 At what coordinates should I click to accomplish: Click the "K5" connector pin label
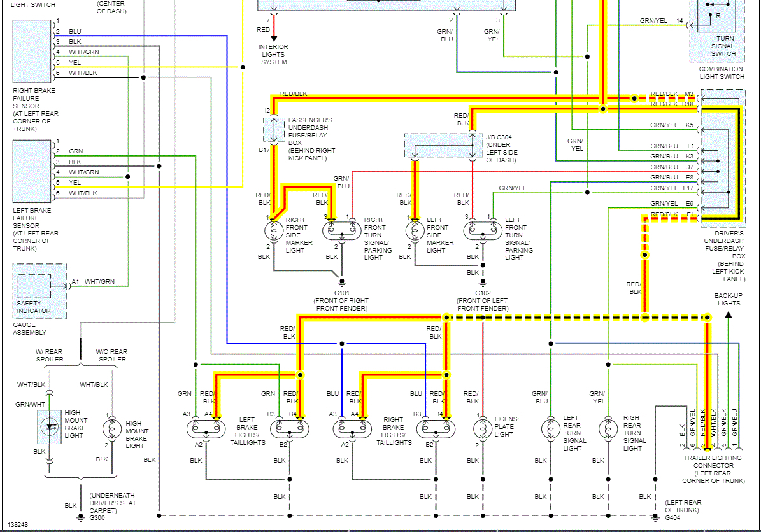(690, 125)
